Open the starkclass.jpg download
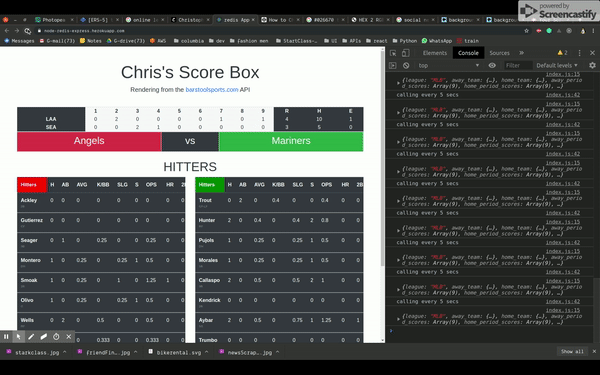The width and height of the screenshot is (600, 375). [x=33, y=352]
